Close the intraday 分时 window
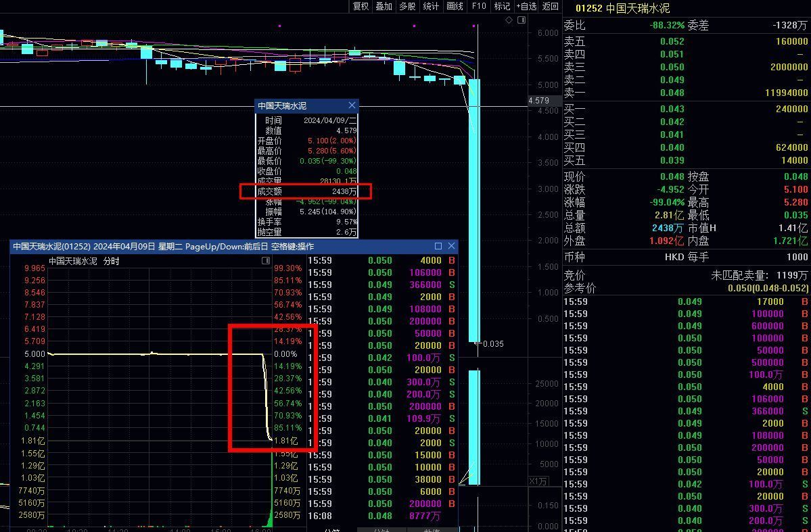 click(x=452, y=246)
